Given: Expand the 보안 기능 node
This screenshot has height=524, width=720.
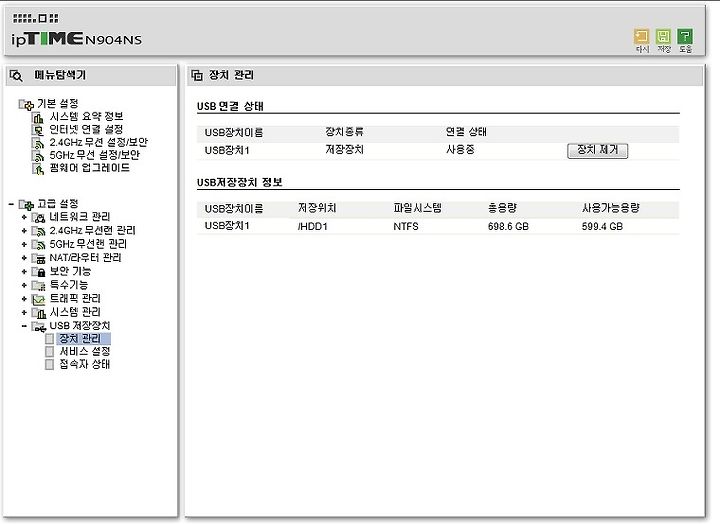Looking at the screenshot, I should pyautogui.click(x=24, y=271).
